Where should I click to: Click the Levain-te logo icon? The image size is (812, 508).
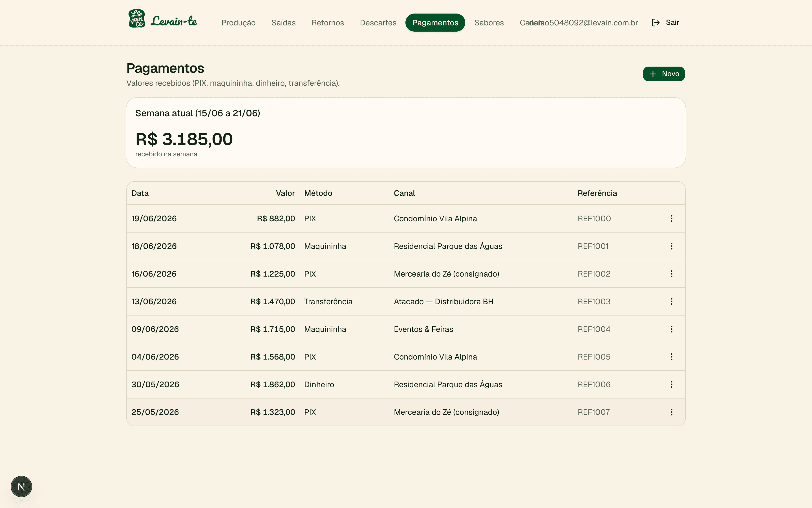pos(136,18)
